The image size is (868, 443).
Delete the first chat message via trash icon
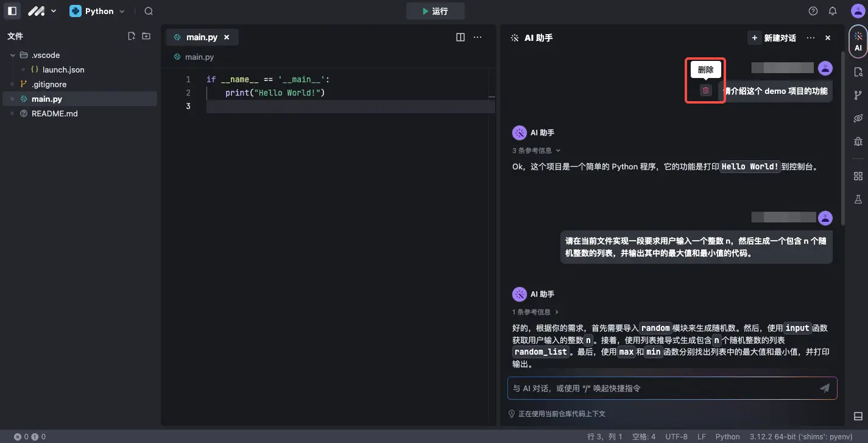[706, 90]
